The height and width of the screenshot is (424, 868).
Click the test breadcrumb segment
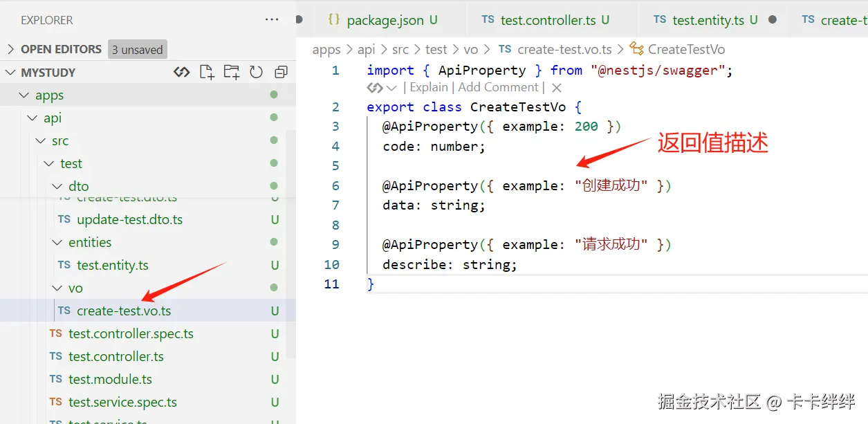point(436,49)
